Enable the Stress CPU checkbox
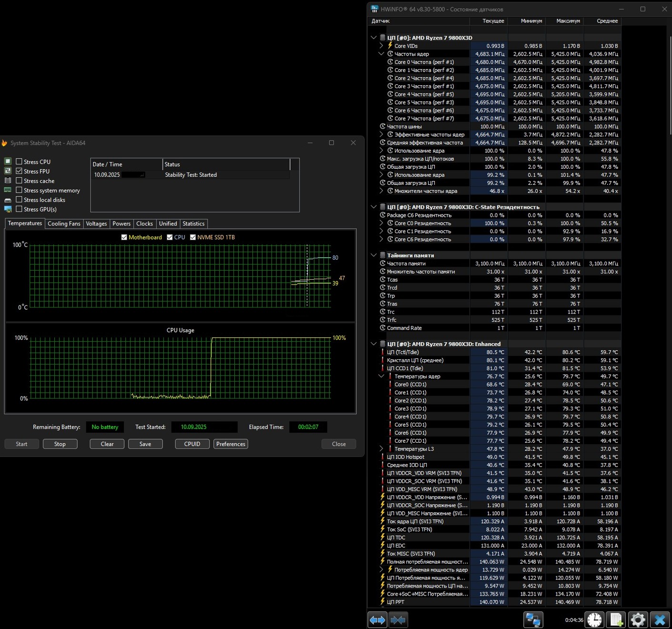The width and height of the screenshot is (672, 629). [19, 162]
